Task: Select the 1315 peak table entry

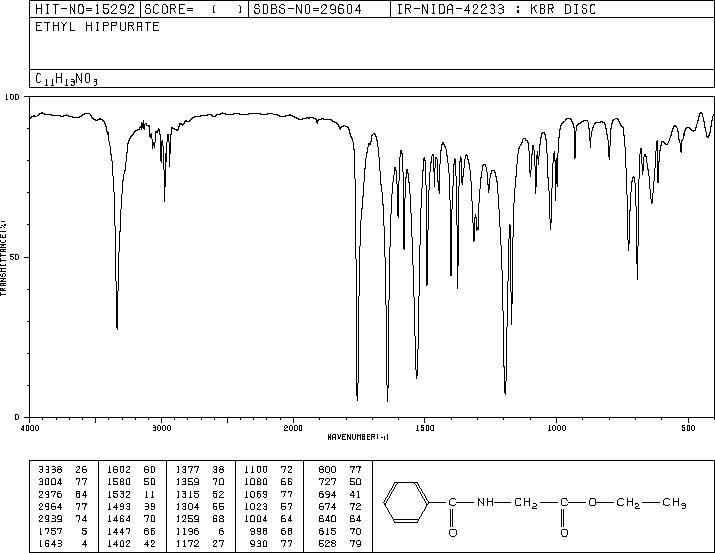Action: click(200, 494)
